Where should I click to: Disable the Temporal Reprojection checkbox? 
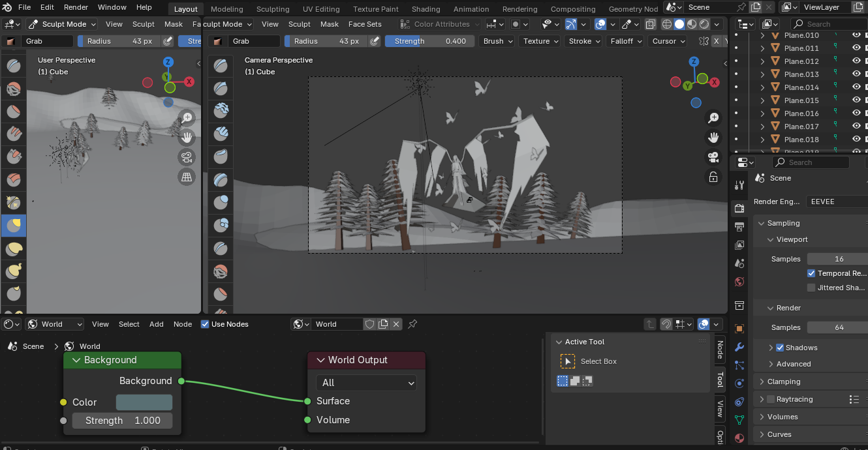pyautogui.click(x=811, y=273)
